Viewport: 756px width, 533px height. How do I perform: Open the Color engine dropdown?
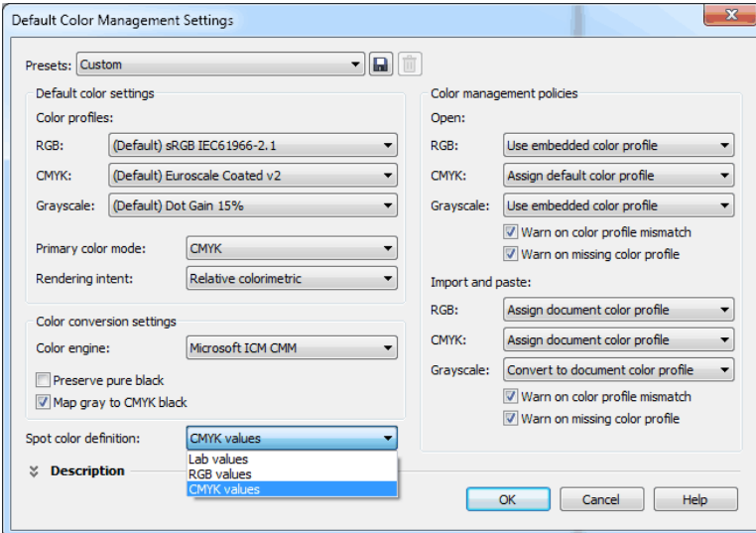click(292, 347)
